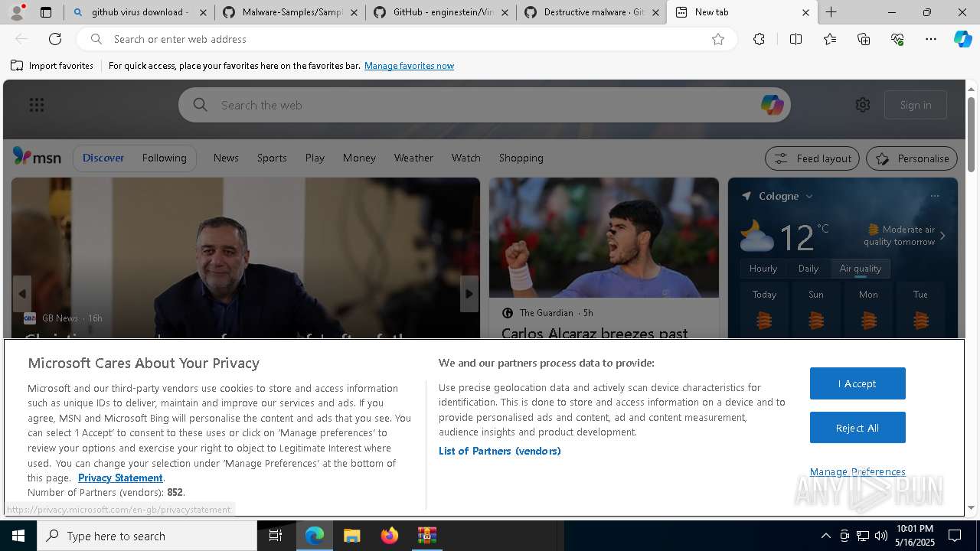Close the 'github virus download' tab

(x=203, y=12)
